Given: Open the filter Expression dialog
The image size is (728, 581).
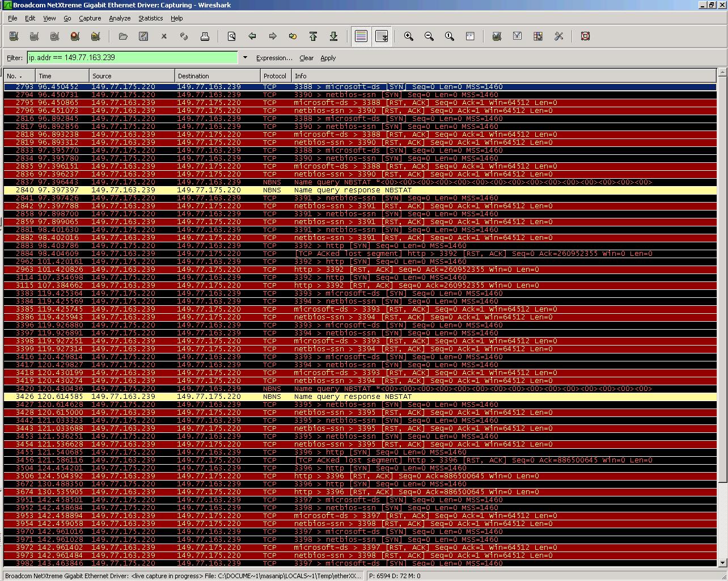Looking at the screenshot, I should pos(274,58).
